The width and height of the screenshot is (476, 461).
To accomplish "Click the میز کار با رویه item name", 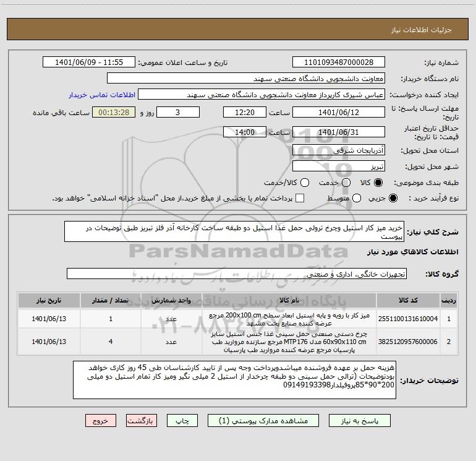I will click(289, 319).
